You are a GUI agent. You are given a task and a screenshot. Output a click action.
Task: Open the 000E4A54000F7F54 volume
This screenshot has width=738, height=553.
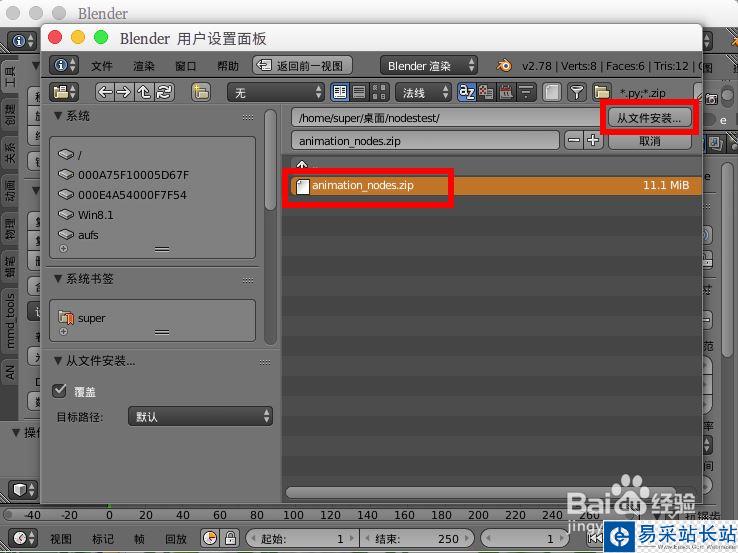pyautogui.click(x=122, y=195)
